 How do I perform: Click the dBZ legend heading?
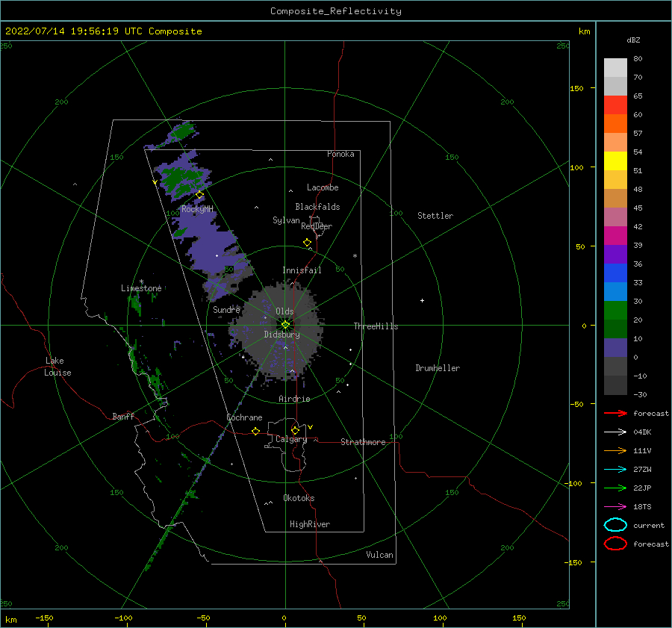[633, 40]
